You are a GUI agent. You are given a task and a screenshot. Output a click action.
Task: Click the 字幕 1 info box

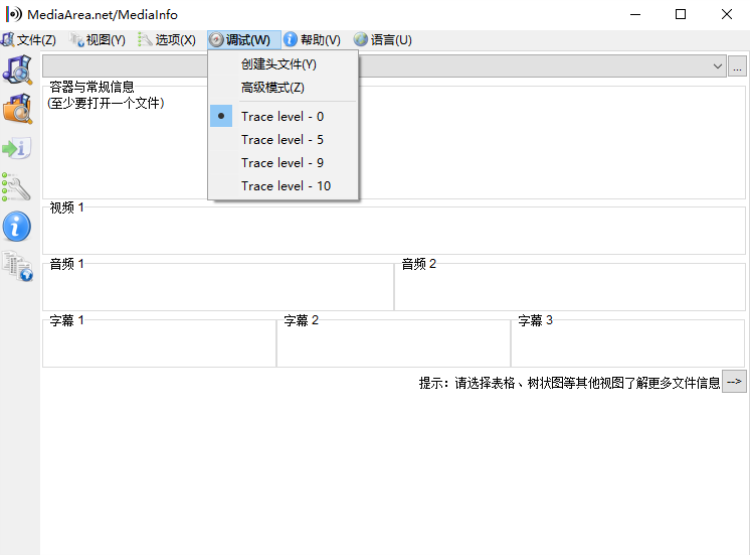159,344
